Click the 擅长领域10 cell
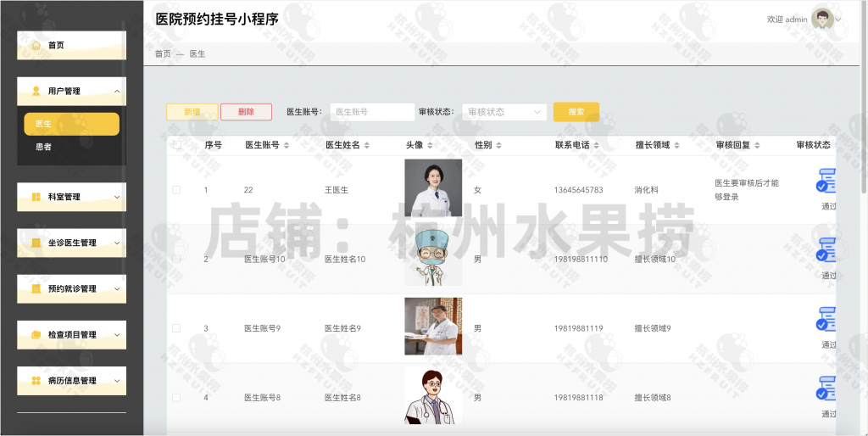This screenshot has width=868, height=436. pyautogui.click(x=655, y=260)
